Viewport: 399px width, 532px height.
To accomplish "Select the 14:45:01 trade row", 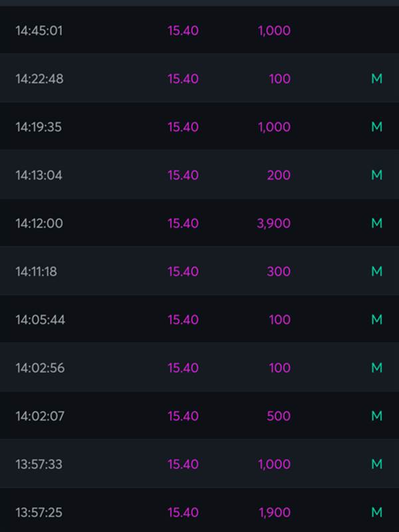I will point(199,30).
